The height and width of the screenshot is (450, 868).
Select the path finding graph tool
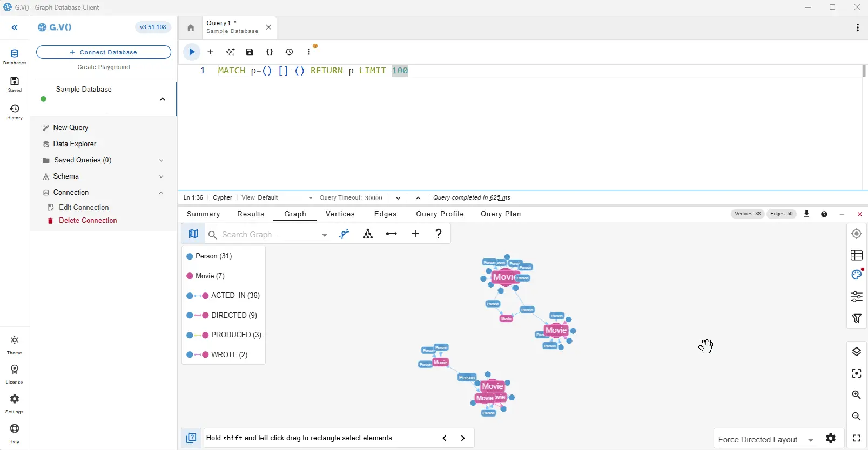[x=345, y=234]
